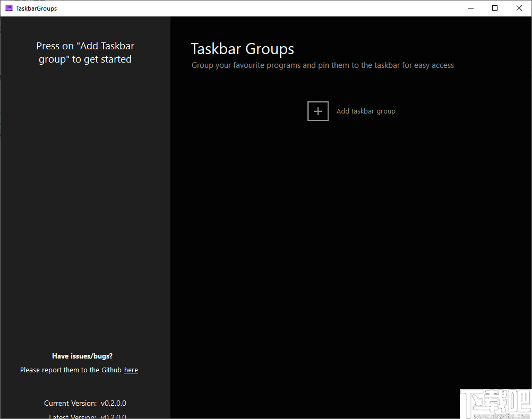Open the Github issue report link labeled 'here'
This screenshot has width=532, height=419.
(x=131, y=370)
